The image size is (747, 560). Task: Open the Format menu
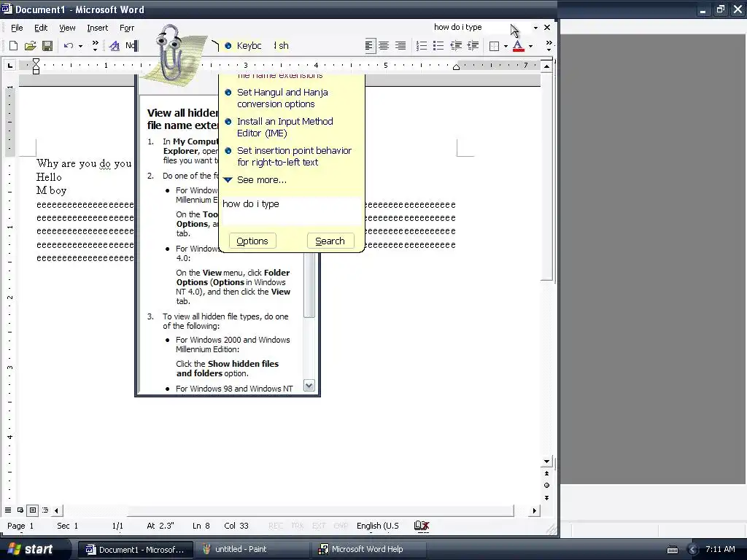[x=127, y=28]
